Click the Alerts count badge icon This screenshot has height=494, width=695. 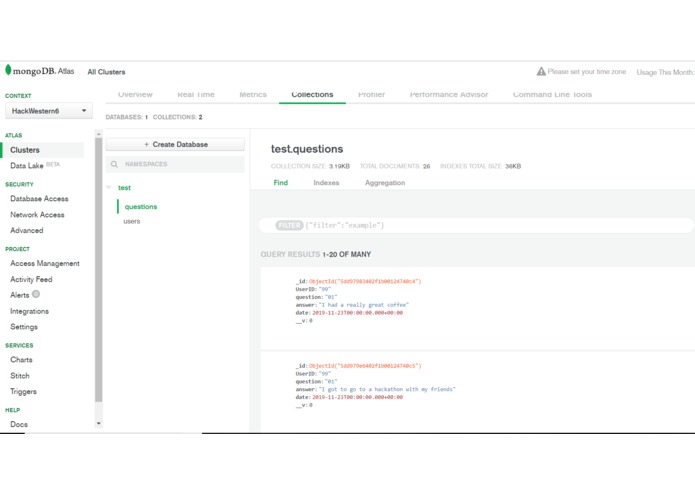[36, 294]
